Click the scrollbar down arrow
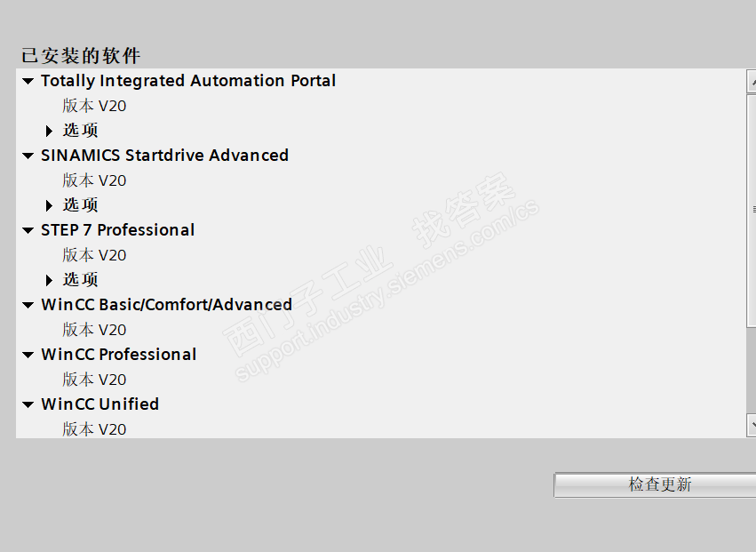This screenshot has width=756, height=552. click(752, 427)
